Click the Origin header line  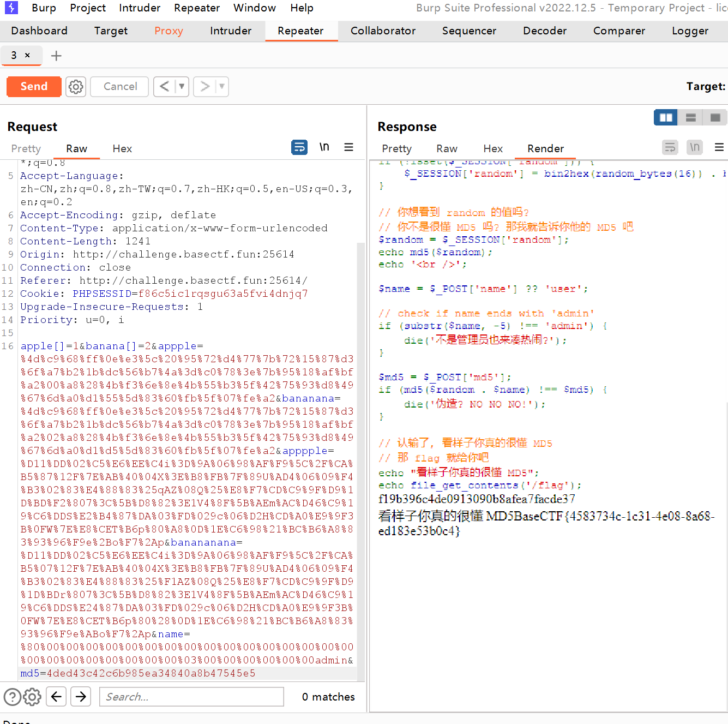(157, 254)
